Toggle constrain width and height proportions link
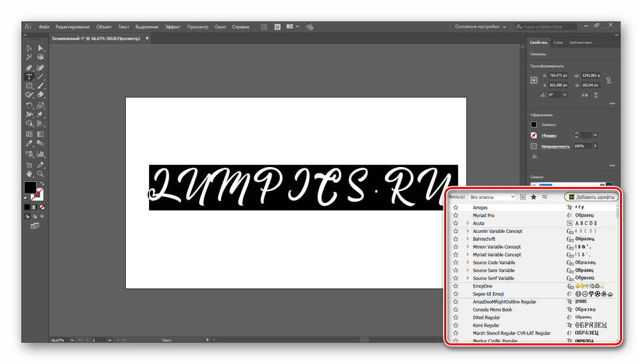The image size is (642, 364). [x=609, y=80]
